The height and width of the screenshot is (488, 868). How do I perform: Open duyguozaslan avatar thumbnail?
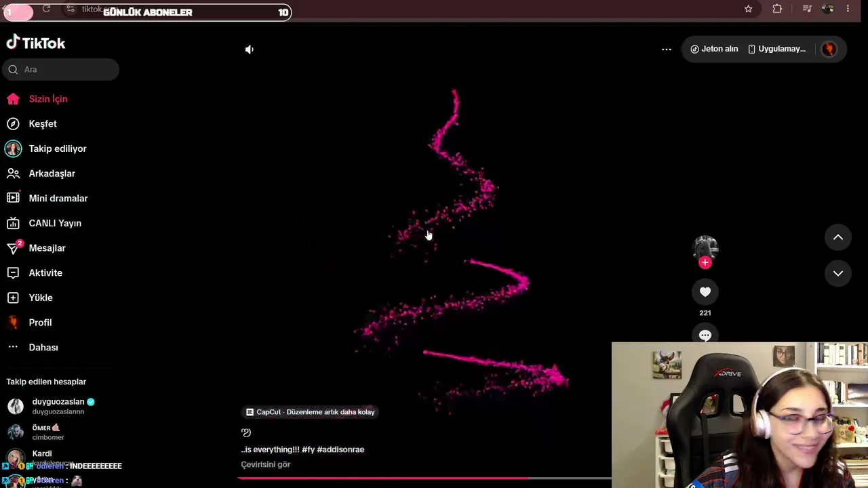pos(16,406)
